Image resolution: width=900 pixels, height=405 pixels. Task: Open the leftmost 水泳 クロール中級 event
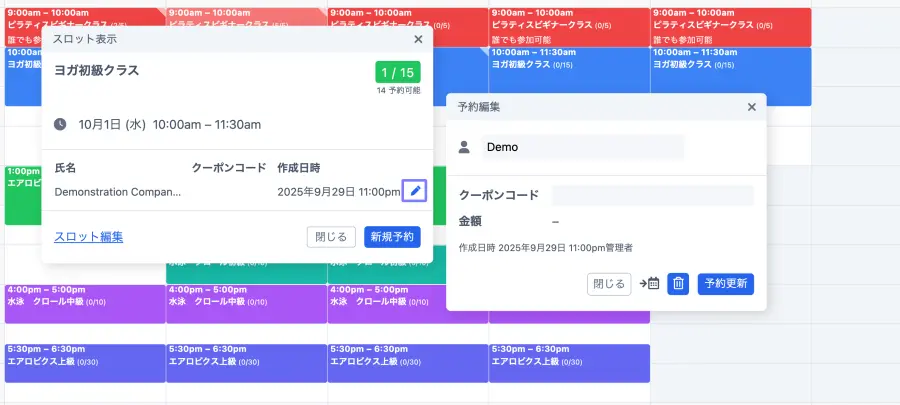[x=85, y=303]
